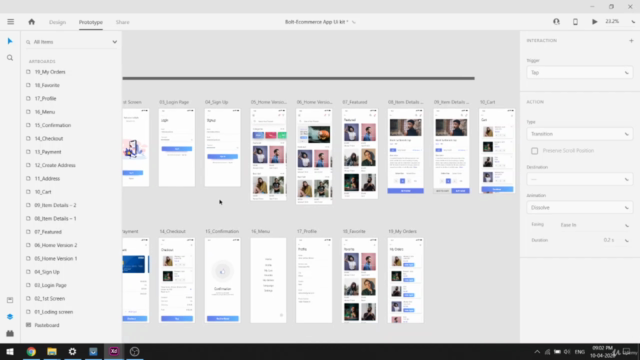Click the 17_Profile artboard on canvas
Image resolution: width=640 pixels, height=360 pixels.
[314, 280]
